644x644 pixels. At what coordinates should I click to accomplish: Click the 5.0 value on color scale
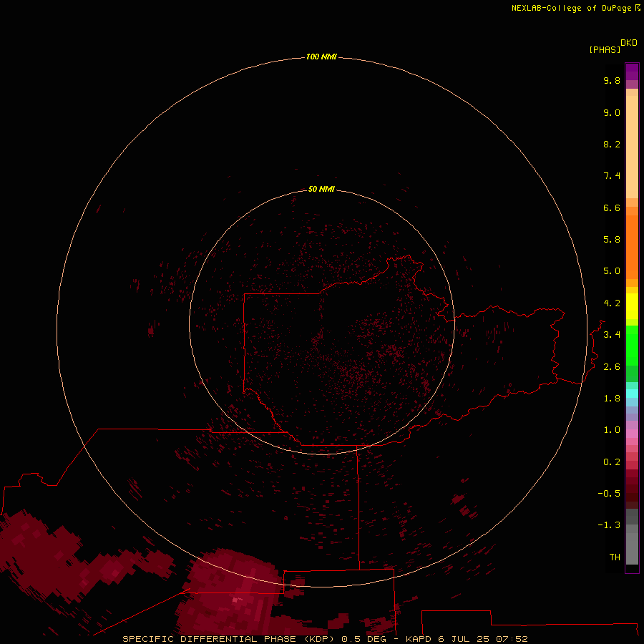612,271
